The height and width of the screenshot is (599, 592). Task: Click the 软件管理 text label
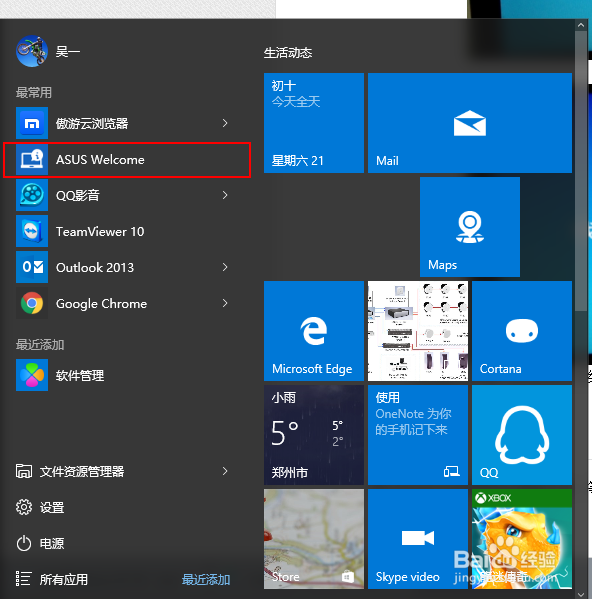pyautogui.click(x=80, y=376)
